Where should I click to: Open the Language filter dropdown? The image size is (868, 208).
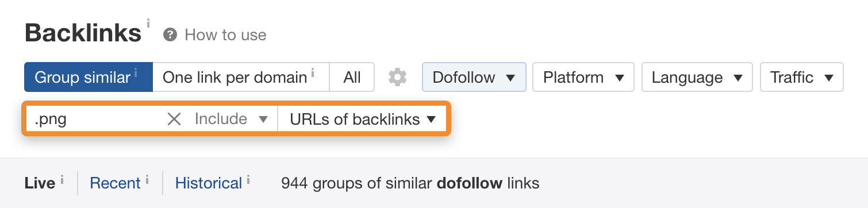pyautogui.click(x=697, y=77)
